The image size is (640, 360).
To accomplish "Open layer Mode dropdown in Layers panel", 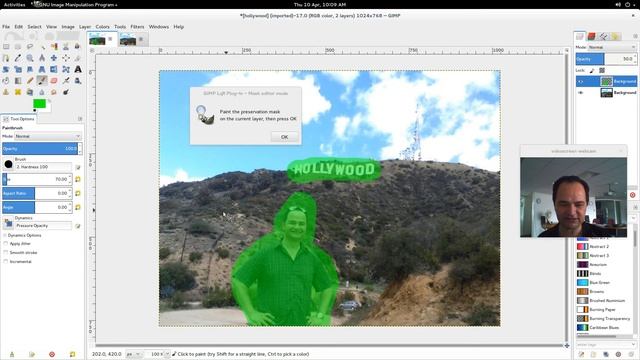I will (x=612, y=47).
